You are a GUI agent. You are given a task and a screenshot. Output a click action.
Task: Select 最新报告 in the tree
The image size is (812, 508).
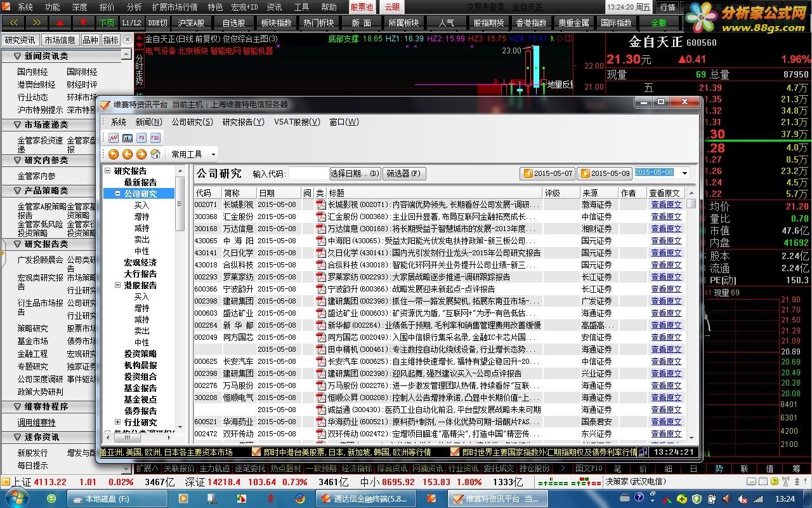(140, 182)
